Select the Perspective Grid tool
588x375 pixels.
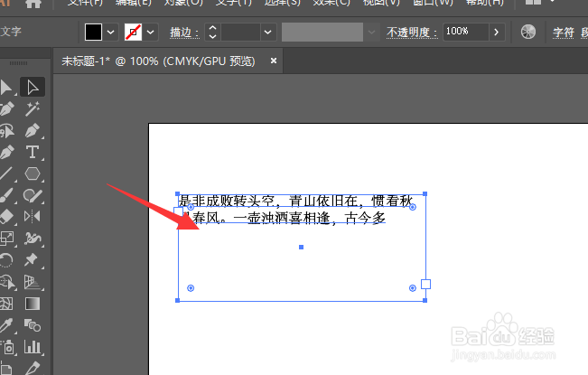coord(33,282)
